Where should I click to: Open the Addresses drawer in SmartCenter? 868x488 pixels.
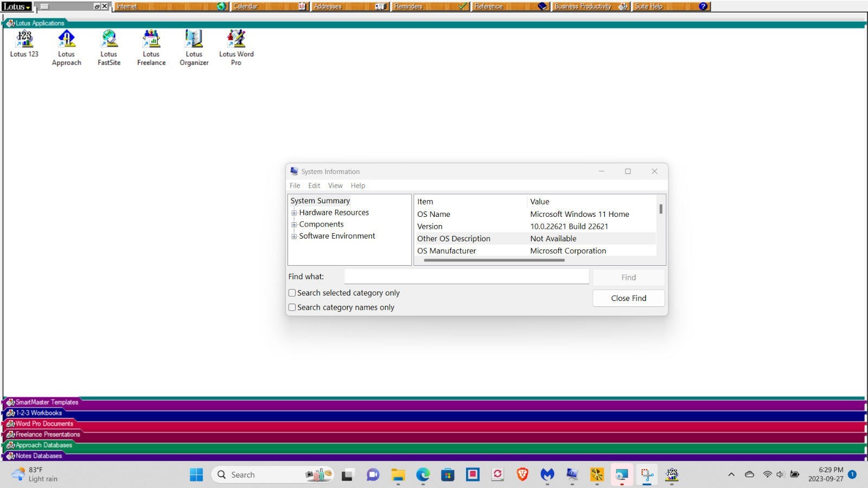click(349, 7)
